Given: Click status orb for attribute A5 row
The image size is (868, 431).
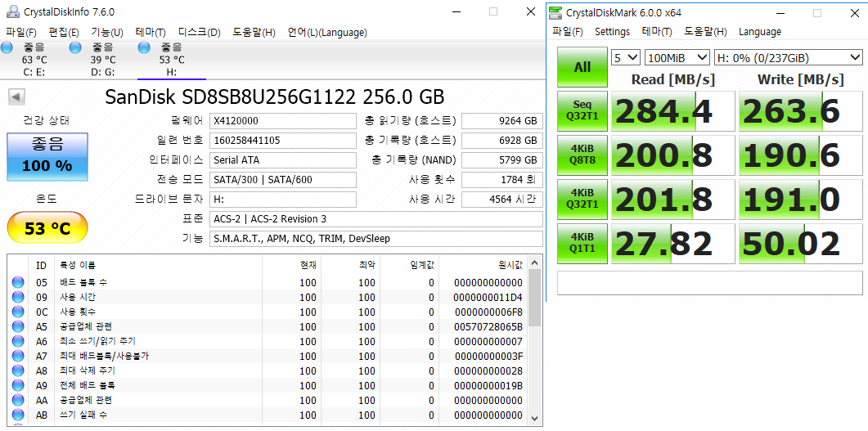Looking at the screenshot, I should coord(18,326).
